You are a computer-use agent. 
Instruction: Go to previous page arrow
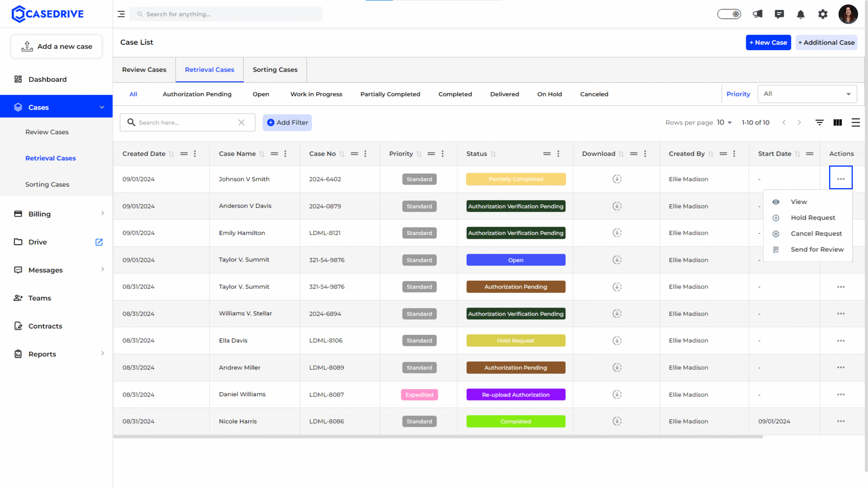click(784, 123)
